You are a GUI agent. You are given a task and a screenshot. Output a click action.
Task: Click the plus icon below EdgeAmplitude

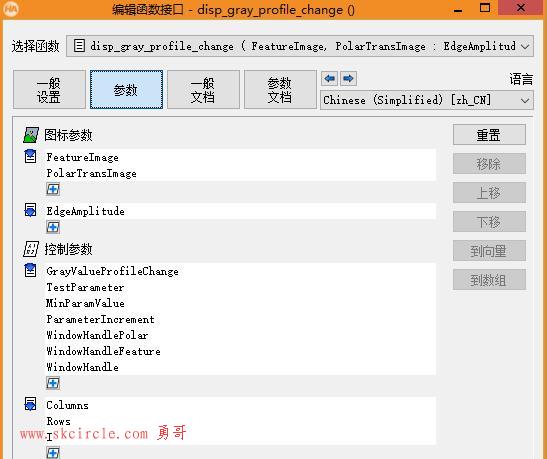tap(53, 227)
